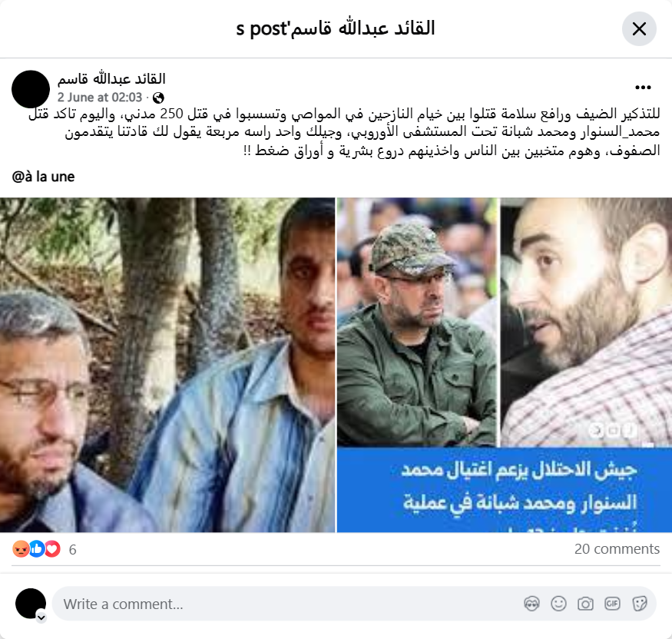Open the author name القائد عبدالله قاسم

pos(111,78)
